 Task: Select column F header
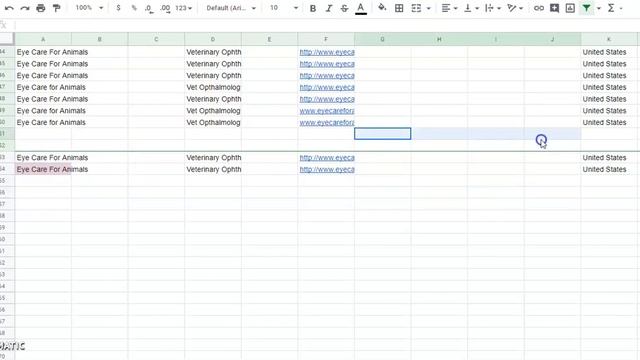[326, 39]
